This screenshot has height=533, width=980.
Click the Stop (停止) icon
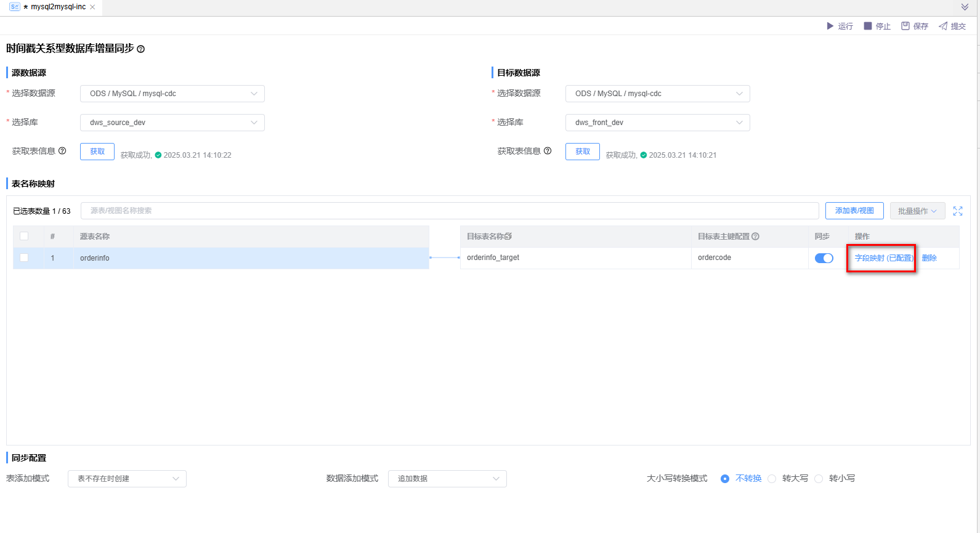coord(868,26)
